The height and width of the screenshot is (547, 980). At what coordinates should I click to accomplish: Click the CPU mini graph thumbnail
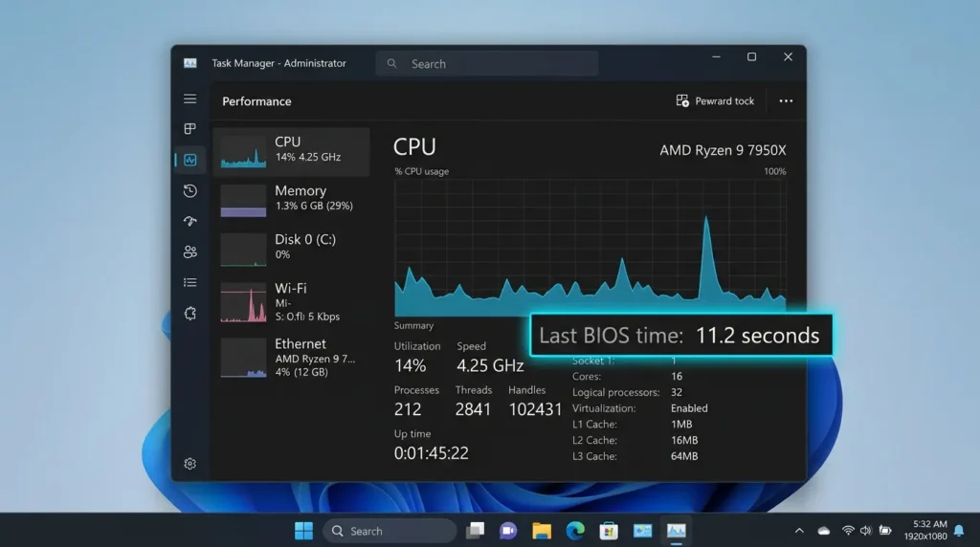click(x=243, y=152)
